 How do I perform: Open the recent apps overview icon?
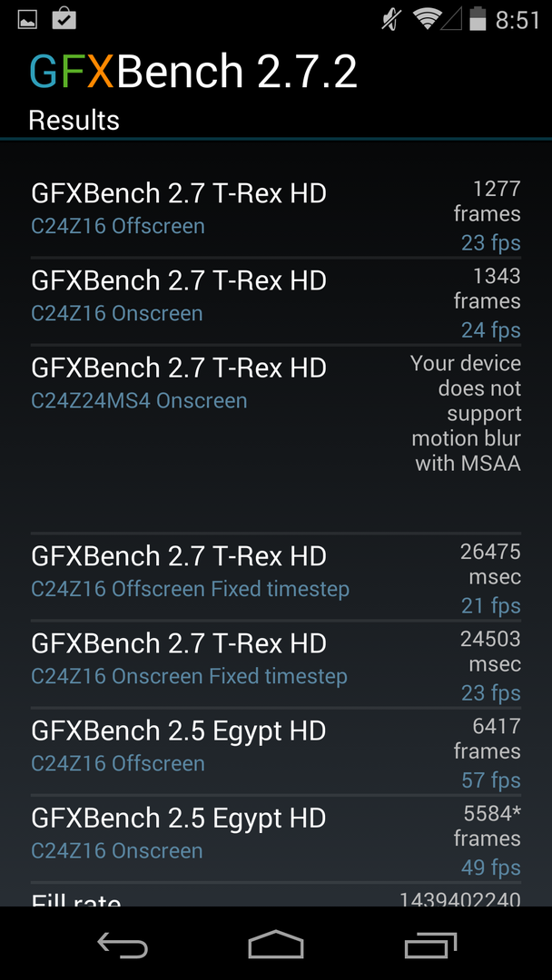[431, 945]
